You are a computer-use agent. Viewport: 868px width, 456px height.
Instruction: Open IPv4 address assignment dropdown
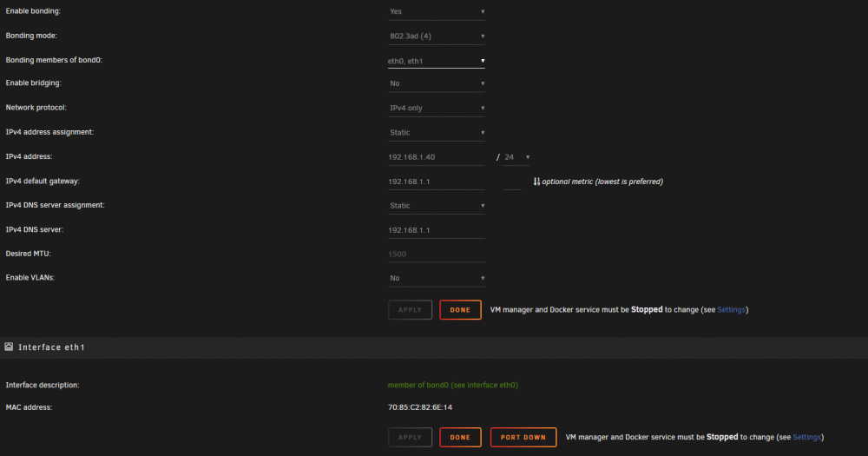pyautogui.click(x=437, y=132)
